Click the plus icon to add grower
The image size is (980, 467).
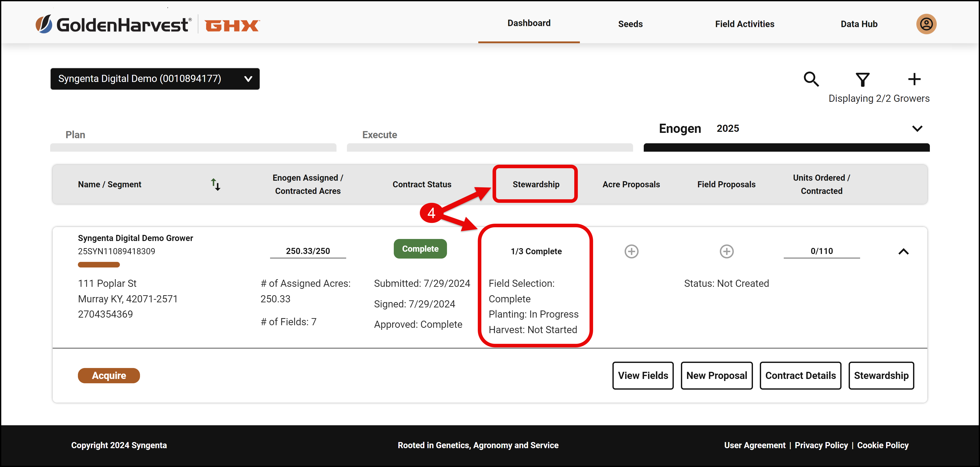pyautogui.click(x=914, y=79)
